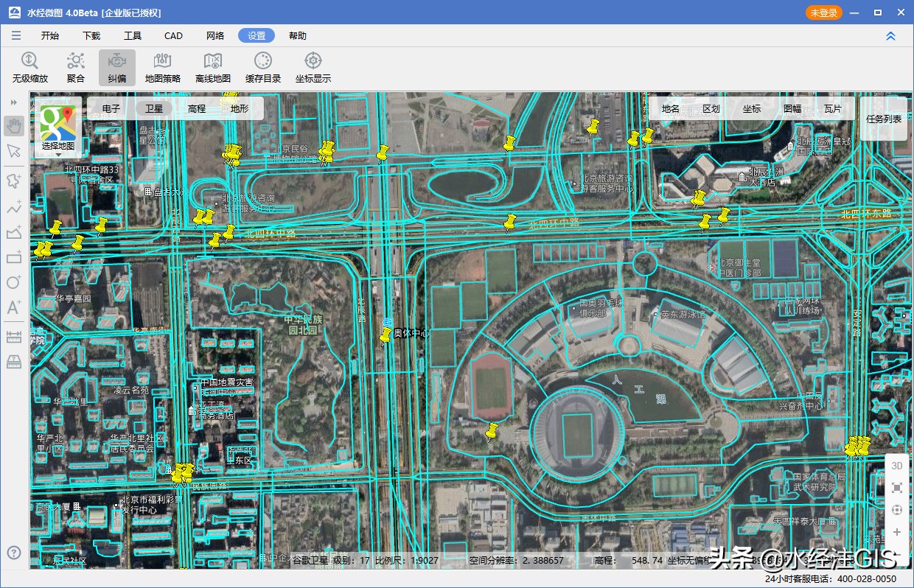Click the Google Maps 选择地图 icon
The height and width of the screenshot is (588, 914).
pyautogui.click(x=58, y=122)
